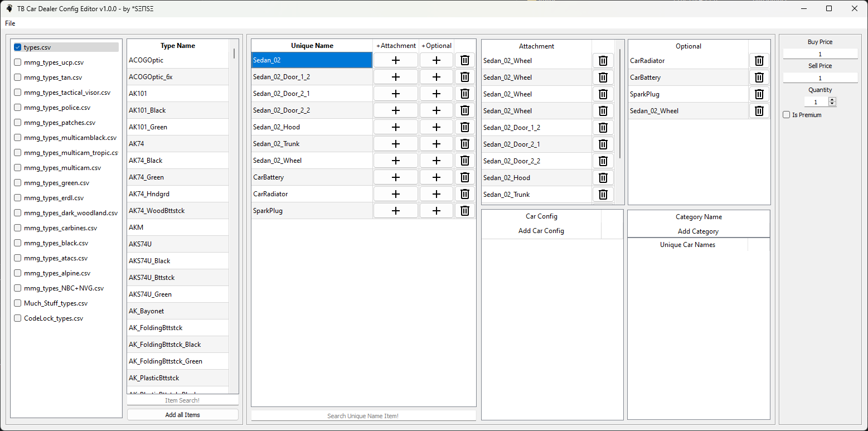
Task: Enable the Is Premium checkbox
Action: point(787,115)
